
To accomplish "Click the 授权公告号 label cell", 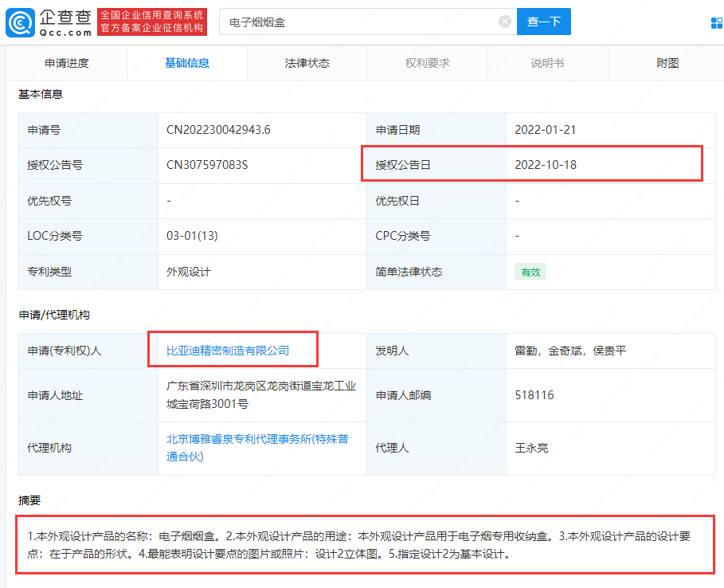I will click(x=88, y=166).
